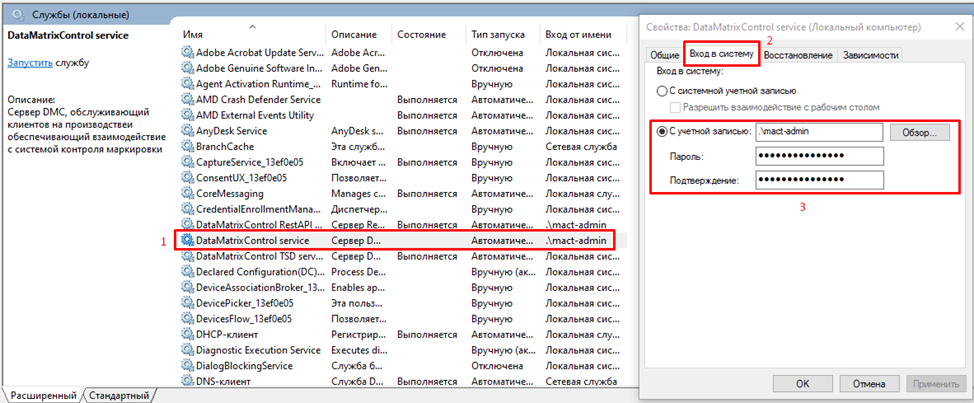Click Вручную in the DevicePicker_13ef0e05 row
This screenshot has width=974, height=403.
pos(491,303)
